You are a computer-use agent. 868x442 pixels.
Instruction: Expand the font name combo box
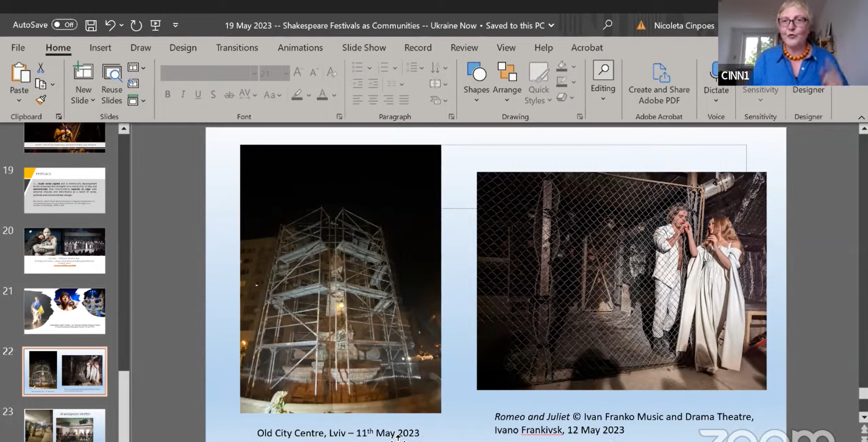[254, 73]
